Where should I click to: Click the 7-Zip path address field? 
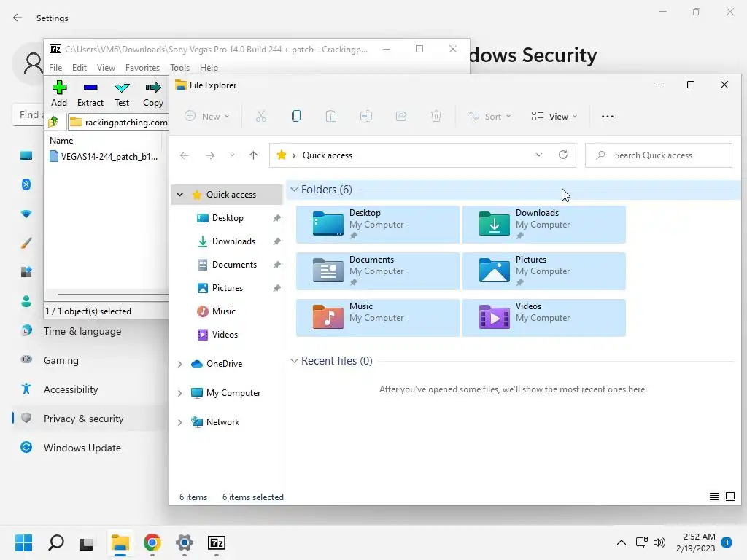[119, 122]
